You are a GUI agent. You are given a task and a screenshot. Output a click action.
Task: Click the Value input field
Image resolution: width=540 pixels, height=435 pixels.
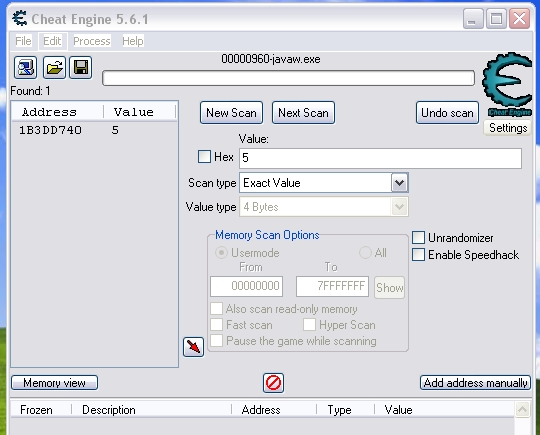click(x=381, y=158)
